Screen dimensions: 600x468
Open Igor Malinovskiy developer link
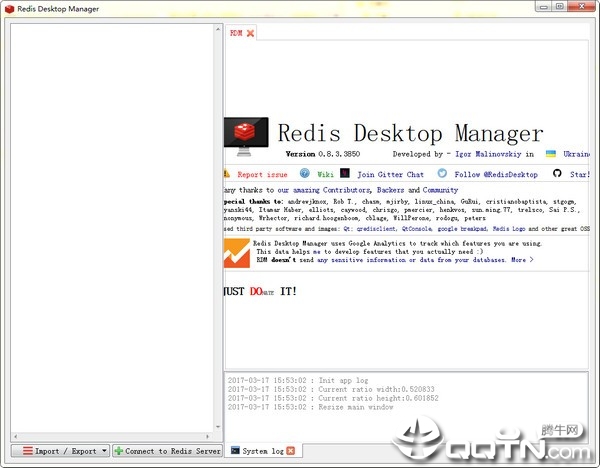pos(488,154)
